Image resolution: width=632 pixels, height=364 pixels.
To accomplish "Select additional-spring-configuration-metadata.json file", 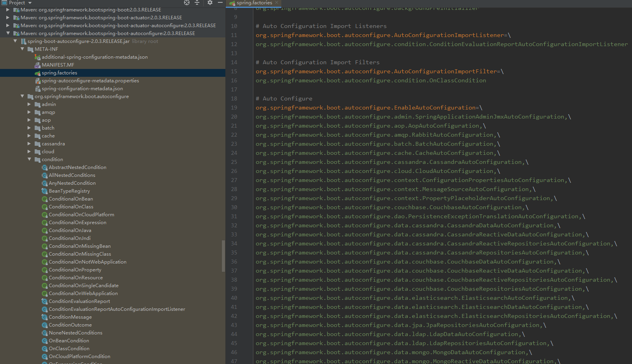I will click(95, 57).
